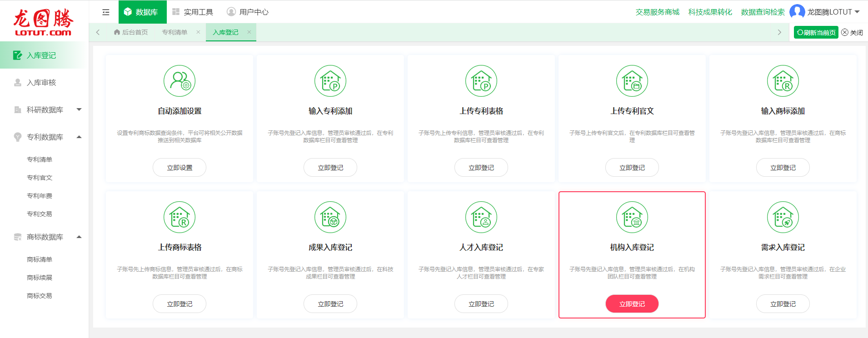Switch to the 专利清单 tab
Image resolution: width=868 pixels, height=338 pixels.
coord(175,32)
